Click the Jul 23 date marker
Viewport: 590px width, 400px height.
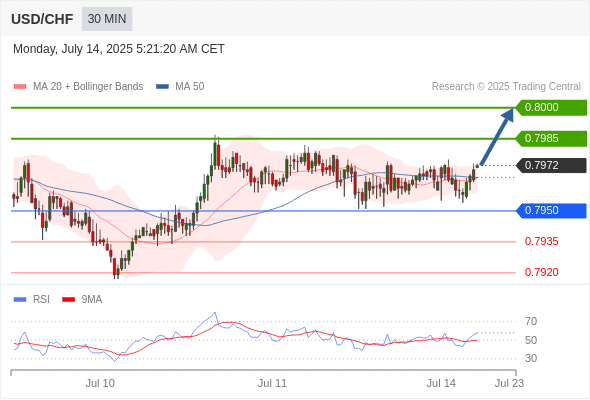(x=509, y=383)
